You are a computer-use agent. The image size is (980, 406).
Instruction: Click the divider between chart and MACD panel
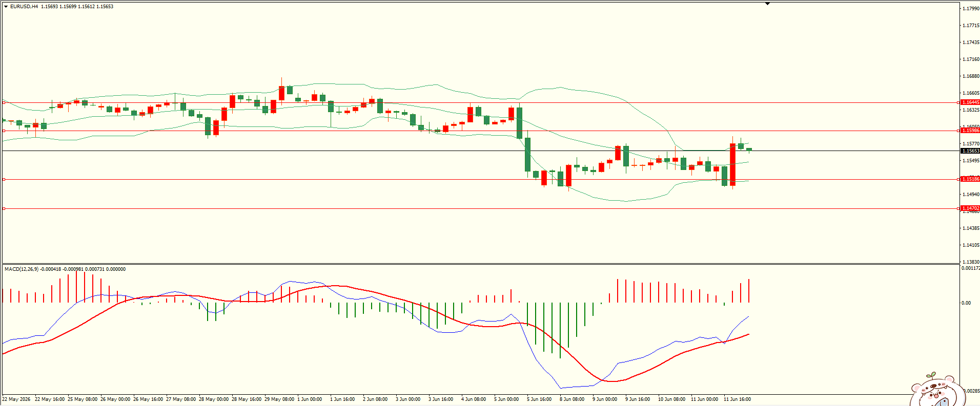click(480, 264)
